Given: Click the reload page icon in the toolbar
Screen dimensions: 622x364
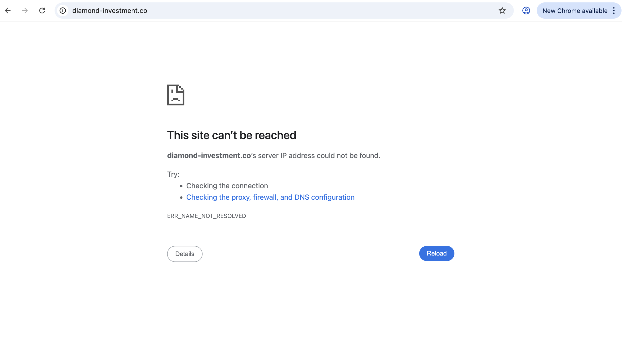Looking at the screenshot, I should click(x=42, y=11).
